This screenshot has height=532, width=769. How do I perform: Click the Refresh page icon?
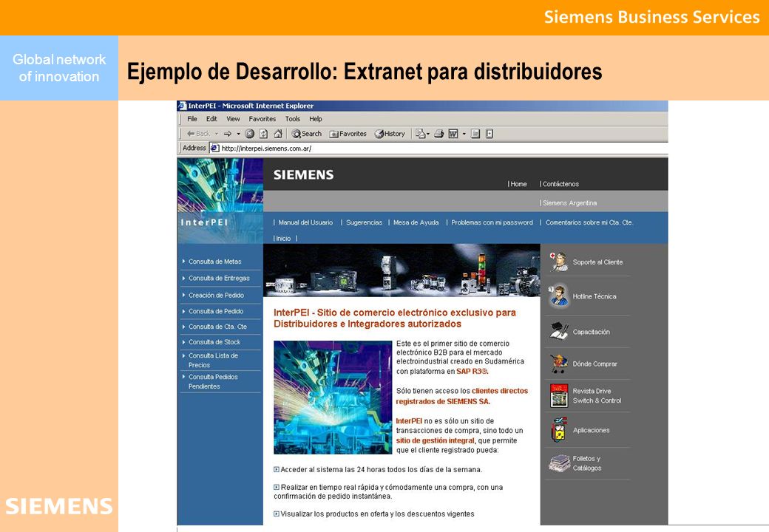[x=263, y=134]
